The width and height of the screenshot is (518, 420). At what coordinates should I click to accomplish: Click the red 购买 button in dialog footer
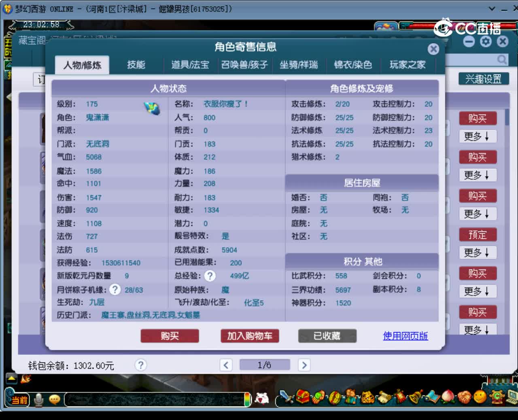coord(170,336)
